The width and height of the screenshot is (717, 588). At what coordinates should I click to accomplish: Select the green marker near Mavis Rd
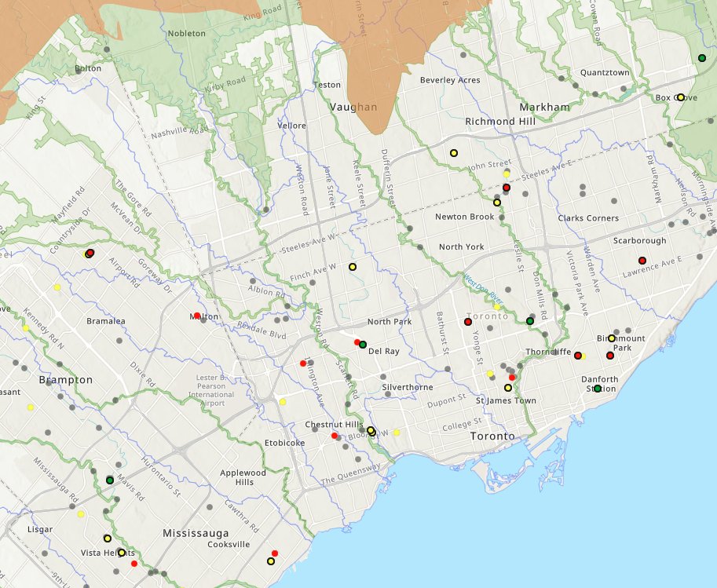110,480
